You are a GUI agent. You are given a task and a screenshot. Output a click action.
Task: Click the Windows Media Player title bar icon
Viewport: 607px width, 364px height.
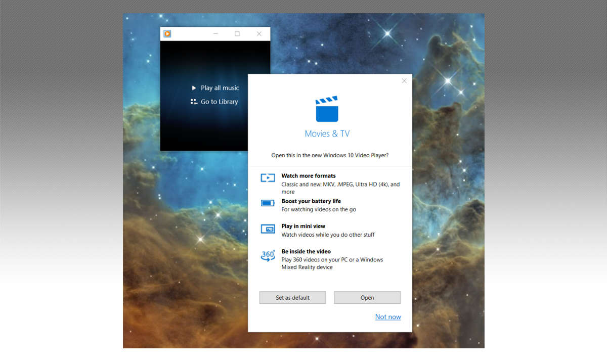[167, 34]
